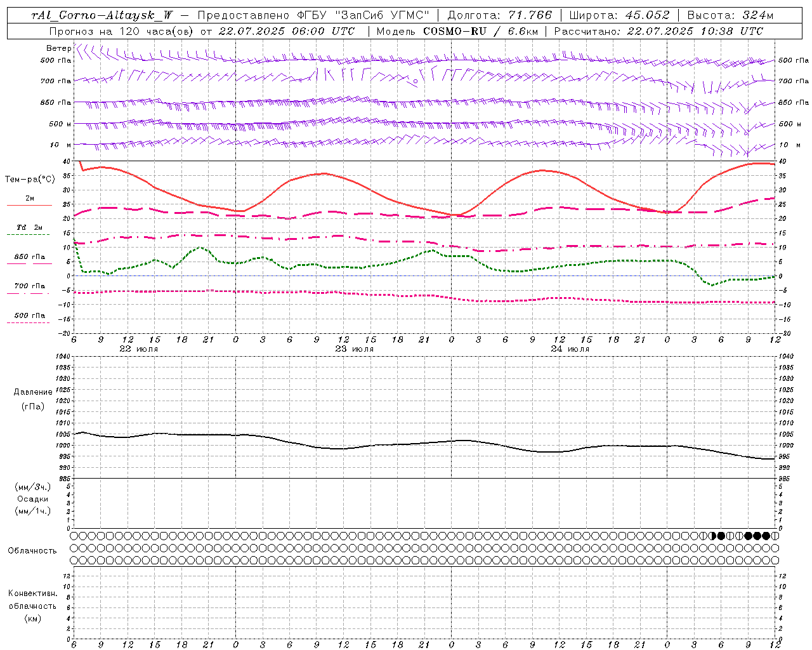Click the Давление pressure chart label
812x650 pixels.
point(33,392)
